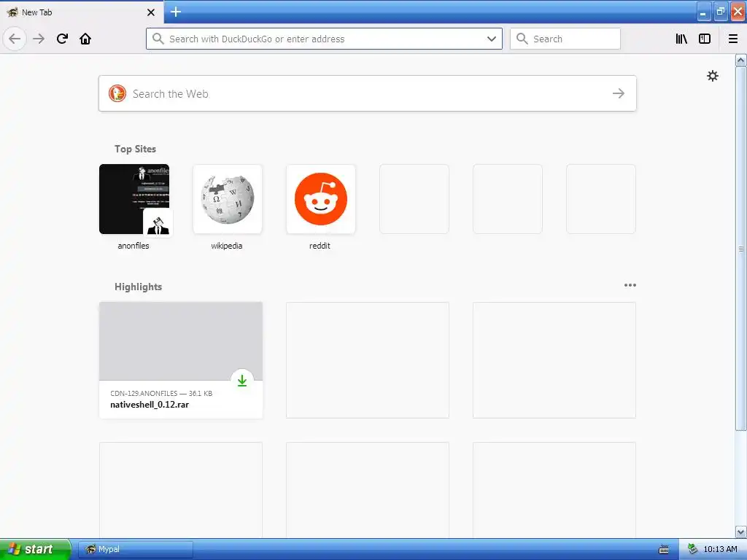Open a new tab with plus button
The image size is (747, 560).
pos(176,12)
